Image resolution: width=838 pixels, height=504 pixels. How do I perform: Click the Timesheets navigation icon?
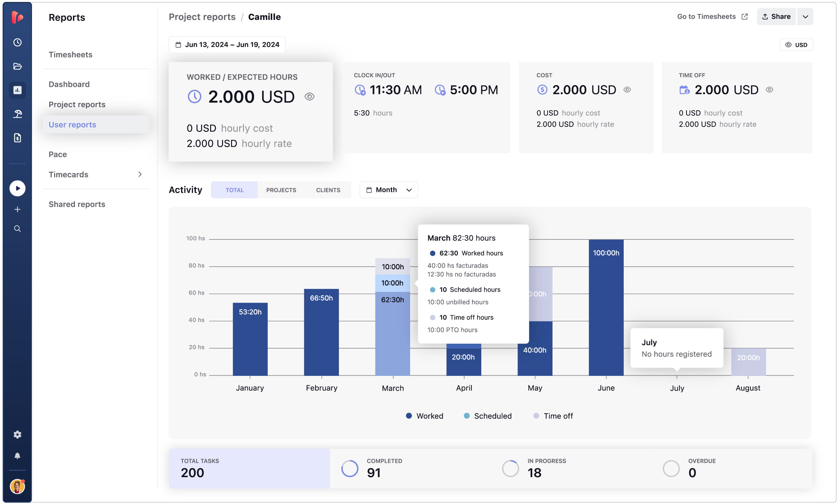click(x=17, y=42)
